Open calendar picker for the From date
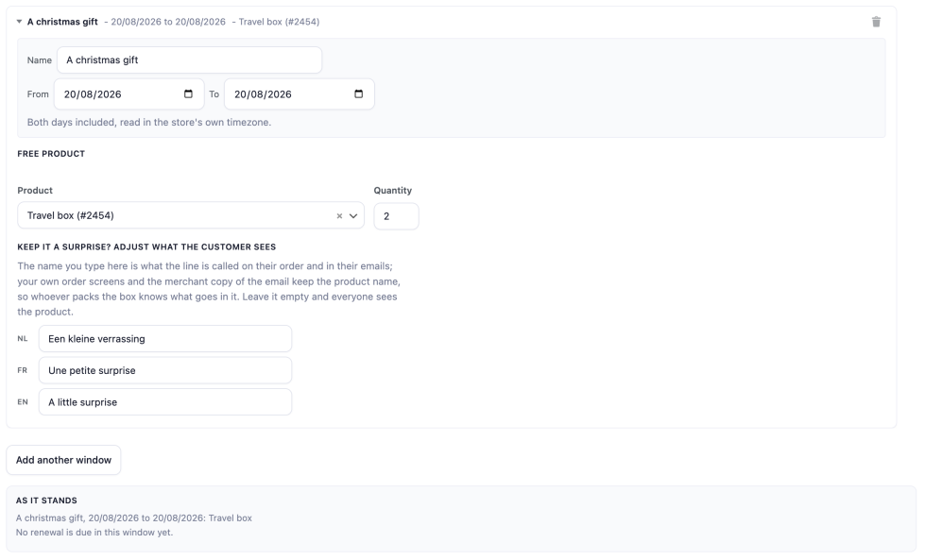The width and height of the screenshot is (925, 560). point(188,93)
